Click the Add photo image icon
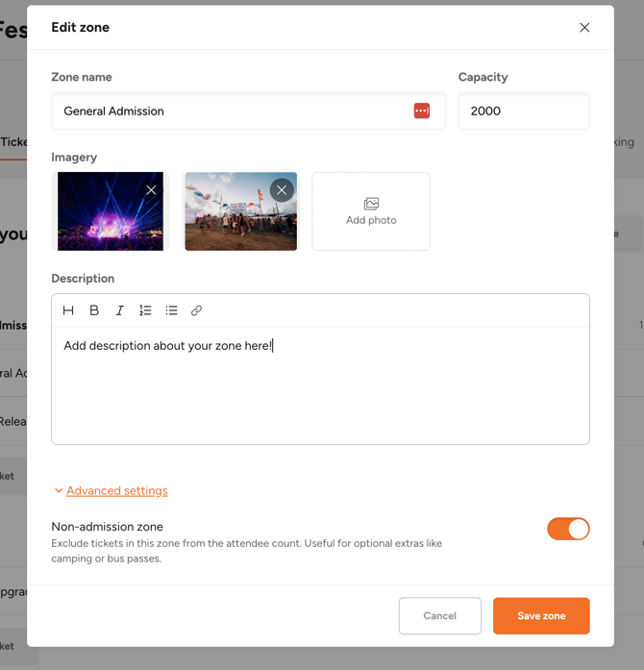Image resolution: width=644 pixels, height=670 pixels. coord(371,204)
